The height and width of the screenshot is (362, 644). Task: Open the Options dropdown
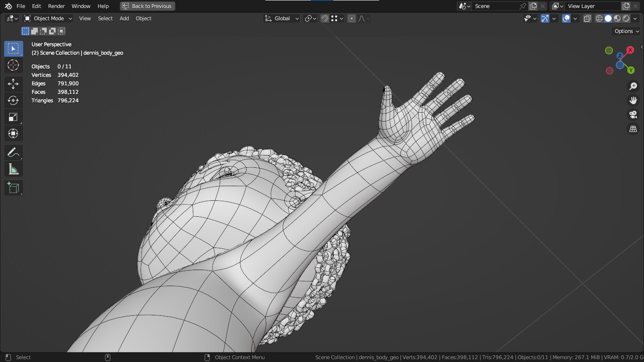[627, 31]
